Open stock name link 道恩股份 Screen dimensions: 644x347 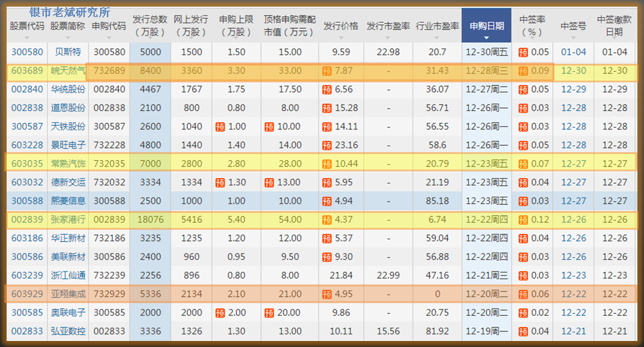pyautogui.click(x=68, y=108)
